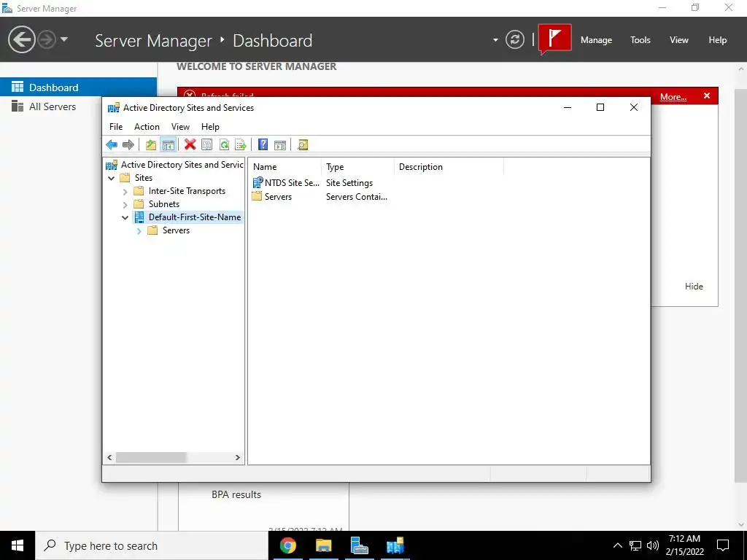
Task: Open the Help menu in Sites and Services
Action: (x=210, y=127)
